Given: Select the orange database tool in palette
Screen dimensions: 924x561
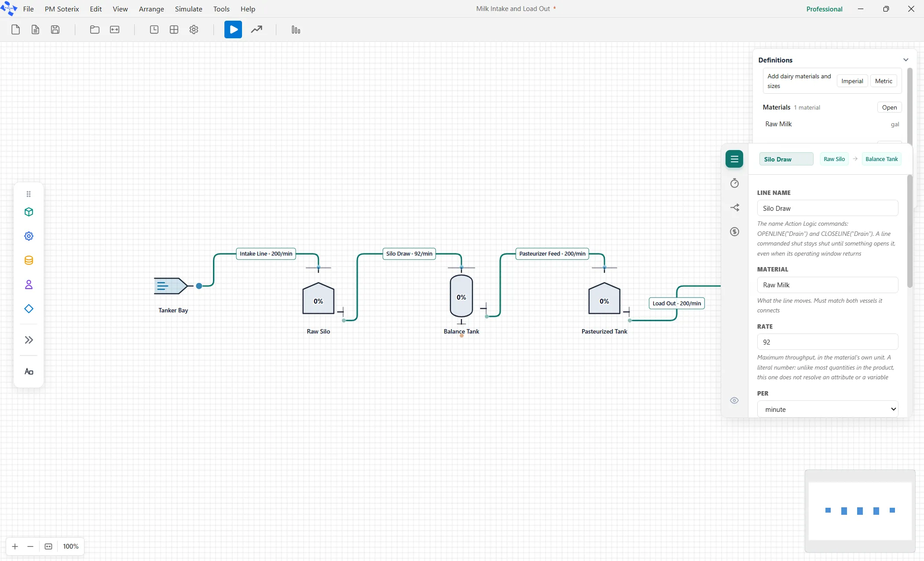Looking at the screenshot, I should coord(29,260).
